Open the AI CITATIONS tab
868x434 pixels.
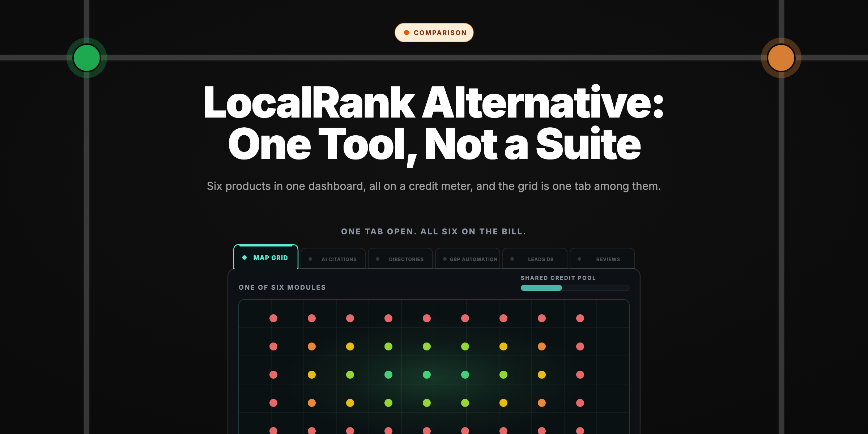click(333, 259)
